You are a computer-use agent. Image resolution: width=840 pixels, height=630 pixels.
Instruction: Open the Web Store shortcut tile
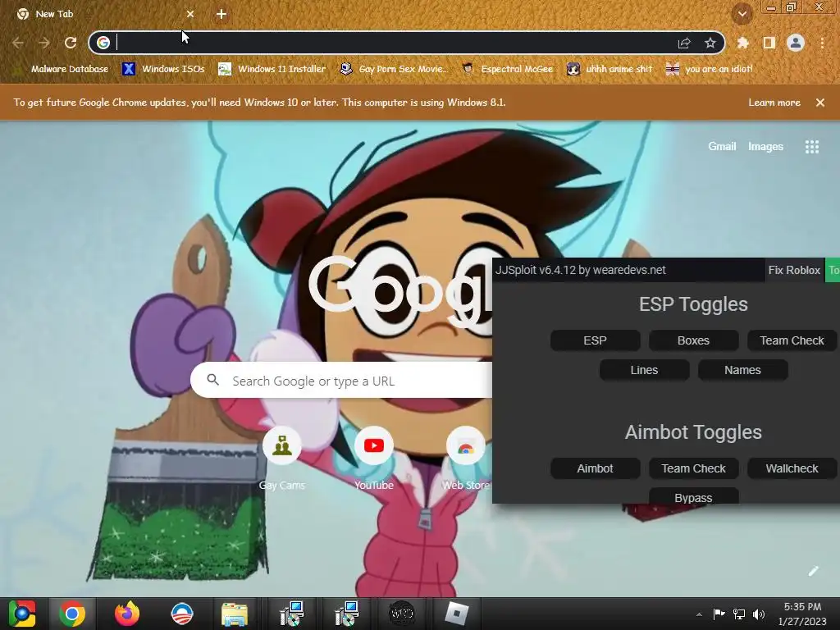466,458
